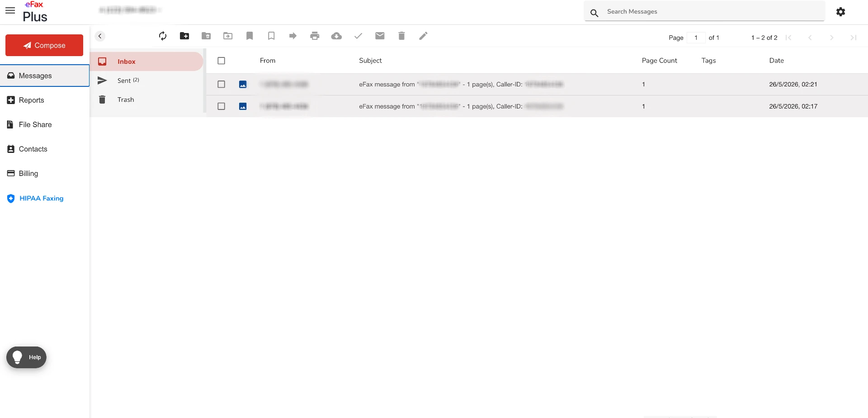
Task: Print the selected message
Action: pos(315,36)
